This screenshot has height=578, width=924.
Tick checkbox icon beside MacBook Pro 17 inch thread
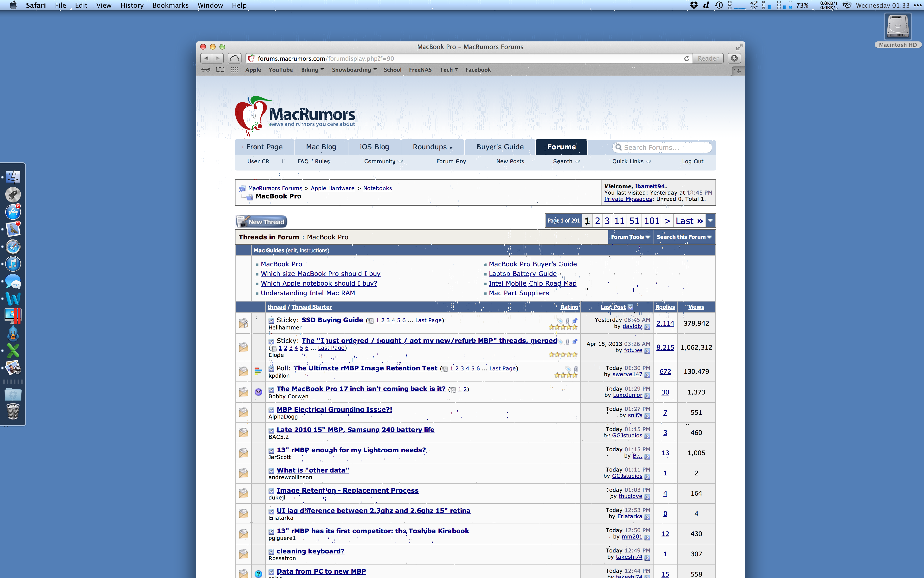coord(271,389)
